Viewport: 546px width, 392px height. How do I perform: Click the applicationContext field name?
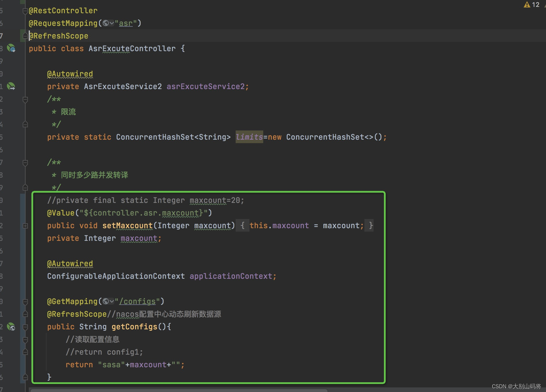231,276
